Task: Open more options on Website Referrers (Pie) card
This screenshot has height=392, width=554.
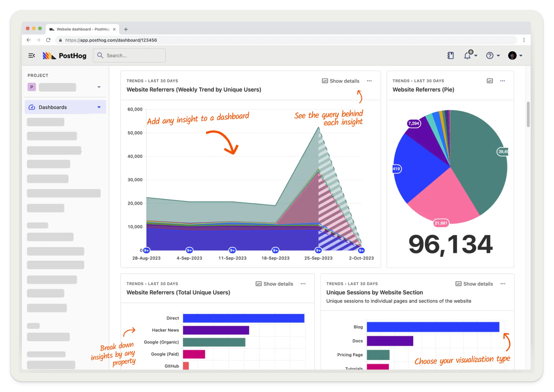Action: click(x=503, y=81)
